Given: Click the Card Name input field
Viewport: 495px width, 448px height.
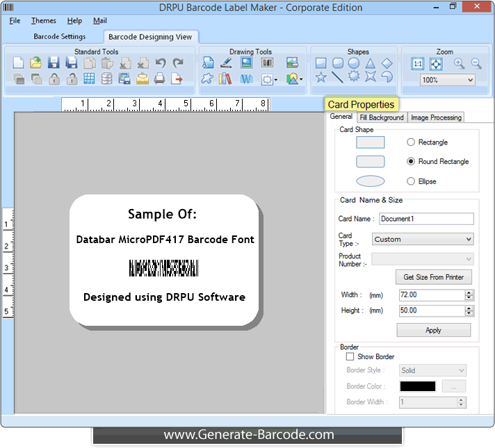Looking at the screenshot, I should click(x=425, y=219).
